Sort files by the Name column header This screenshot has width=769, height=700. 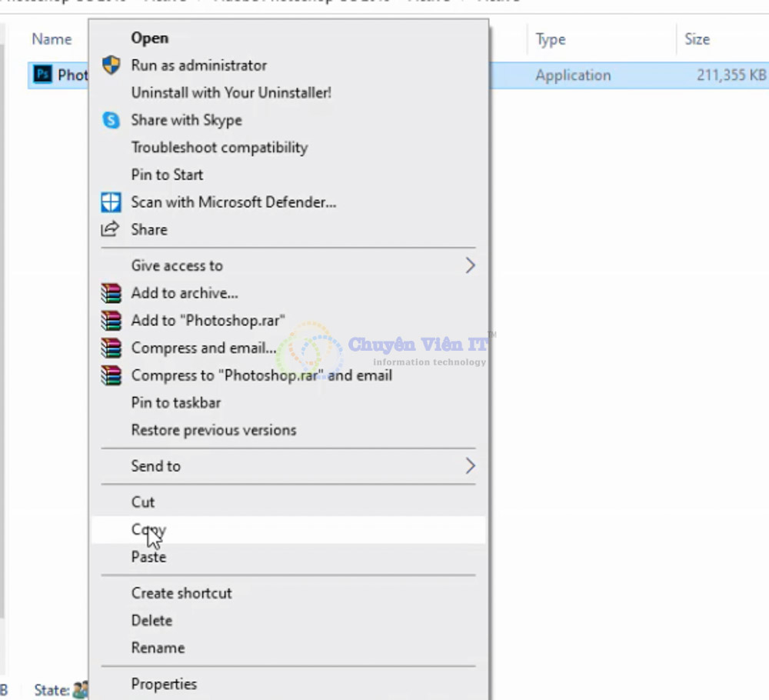coord(52,39)
